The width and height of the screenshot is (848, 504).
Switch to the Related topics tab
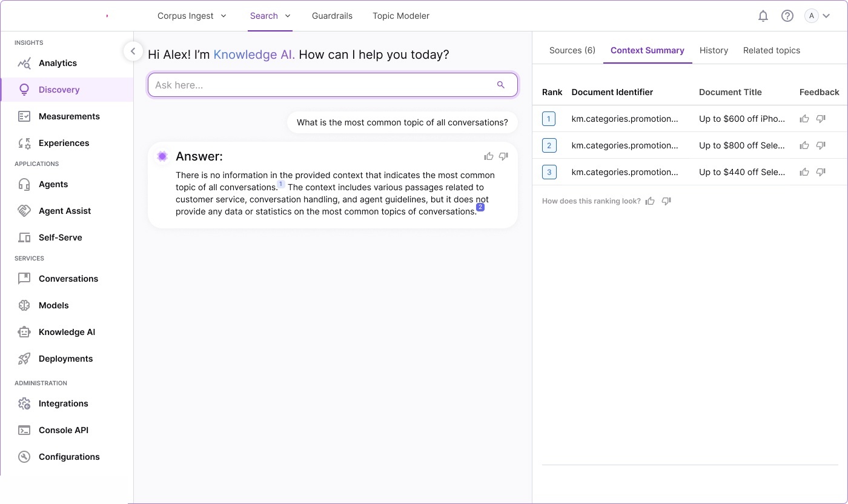coord(771,50)
